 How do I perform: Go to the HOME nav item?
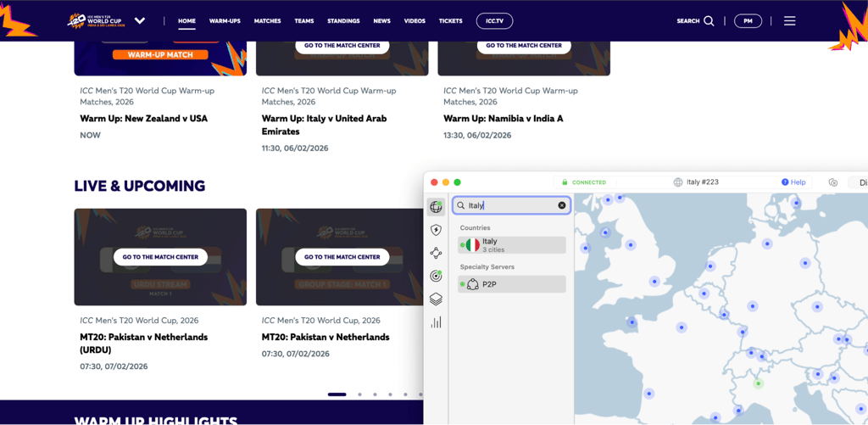pos(186,21)
